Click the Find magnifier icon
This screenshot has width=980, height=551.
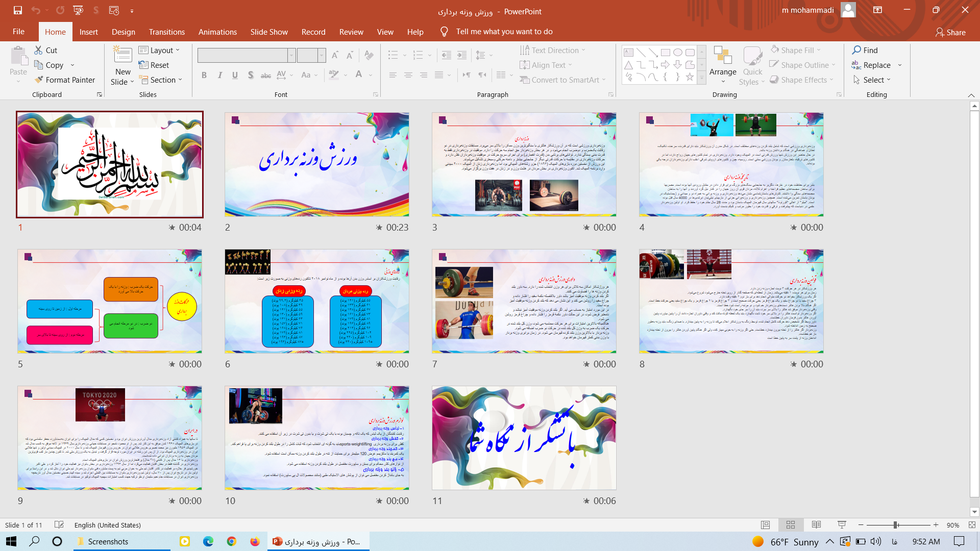point(856,50)
